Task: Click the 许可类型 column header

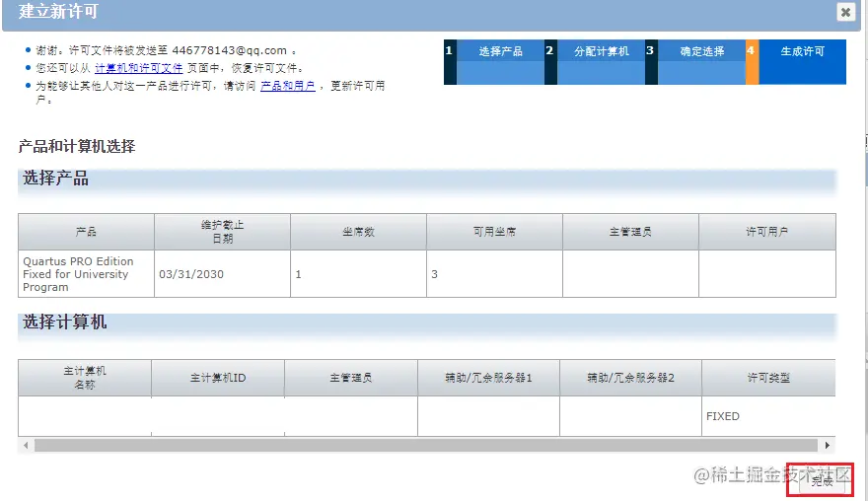Action: pyautogui.click(x=768, y=378)
